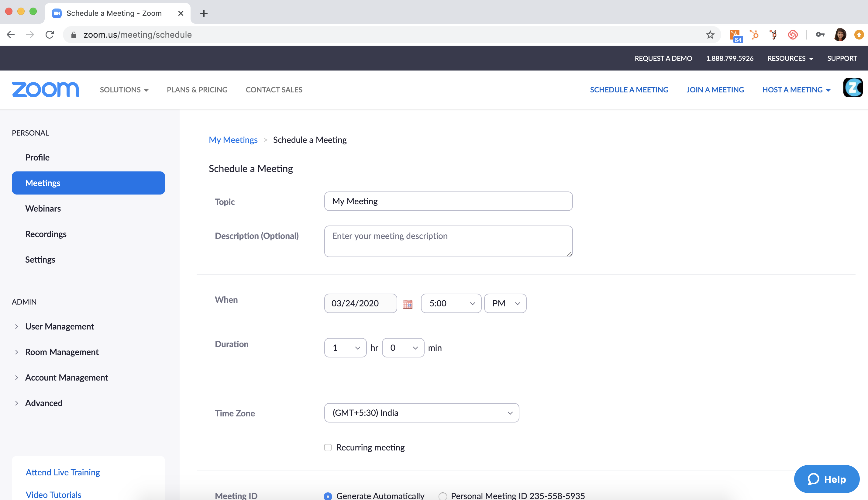Image resolution: width=868 pixels, height=500 pixels.
Task: Open the duration minutes dropdown
Action: (403, 347)
